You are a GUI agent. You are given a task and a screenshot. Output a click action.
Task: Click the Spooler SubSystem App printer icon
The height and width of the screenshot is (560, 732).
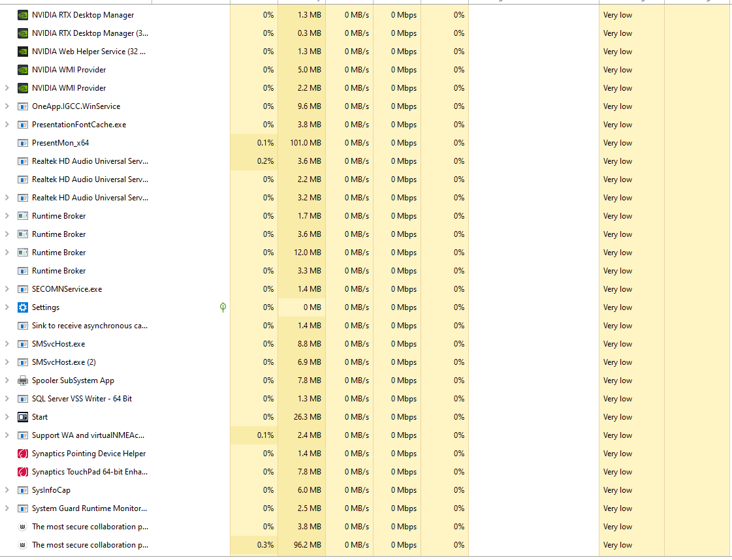click(23, 381)
